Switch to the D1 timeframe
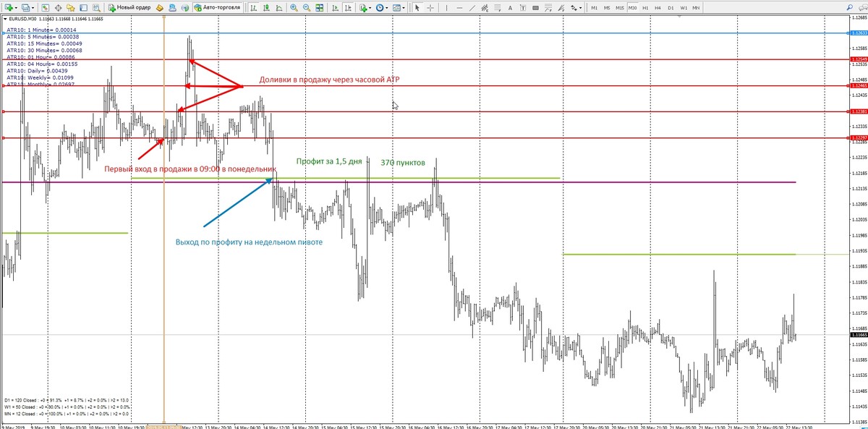The height and width of the screenshot is (429, 868). (x=671, y=7)
